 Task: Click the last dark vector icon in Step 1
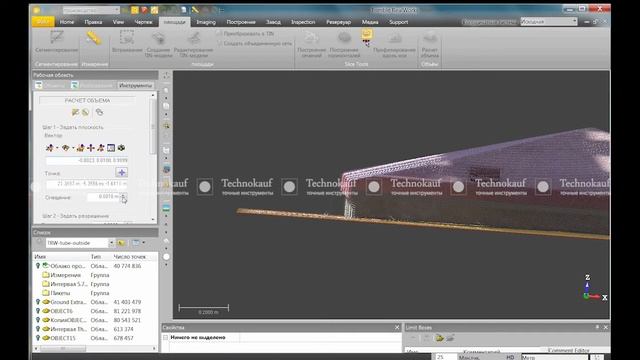click(x=121, y=148)
